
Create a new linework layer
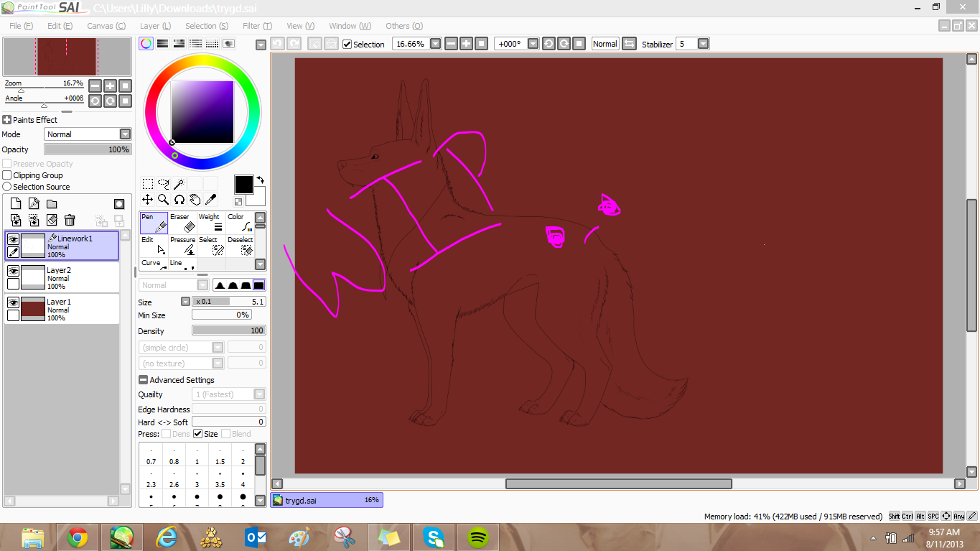pos(34,204)
